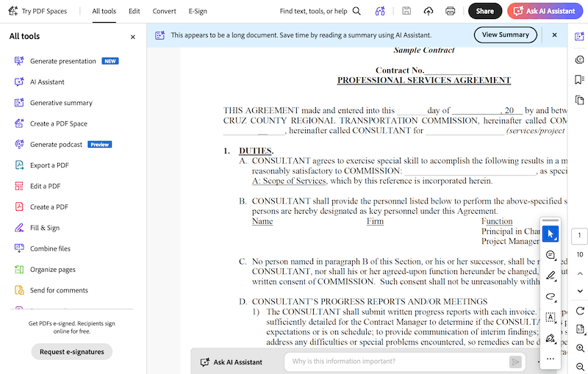588x374 pixels.
Task: Open the Convert tab
Action: (x=164, y=11)
